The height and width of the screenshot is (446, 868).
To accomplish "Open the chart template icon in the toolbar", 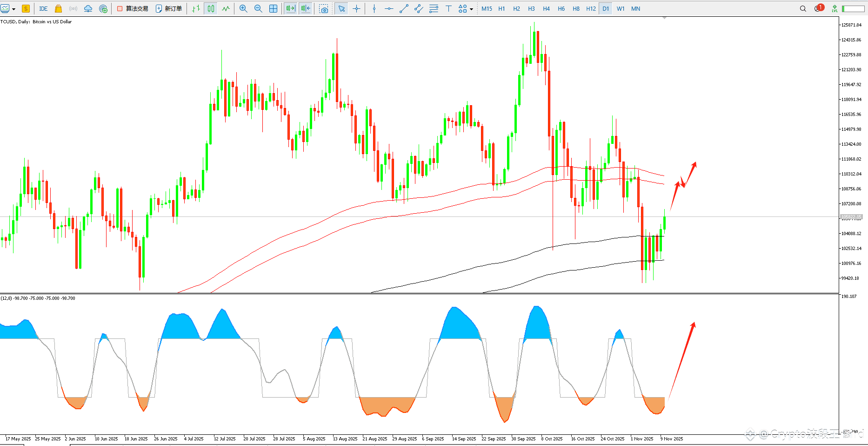I will click(5, 8).
